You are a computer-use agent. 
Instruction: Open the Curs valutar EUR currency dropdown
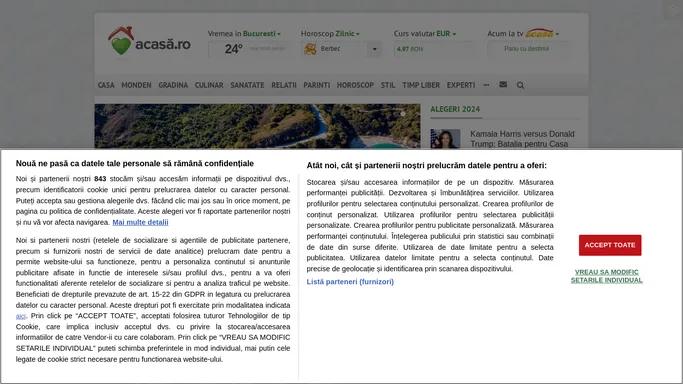(x=446, y=34)
